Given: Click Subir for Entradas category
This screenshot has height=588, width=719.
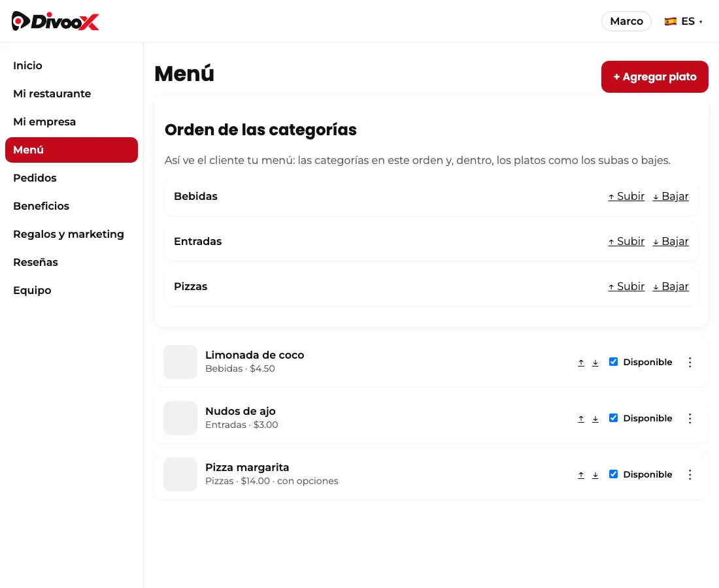Looking at the screenshot, I should [626, 241].
